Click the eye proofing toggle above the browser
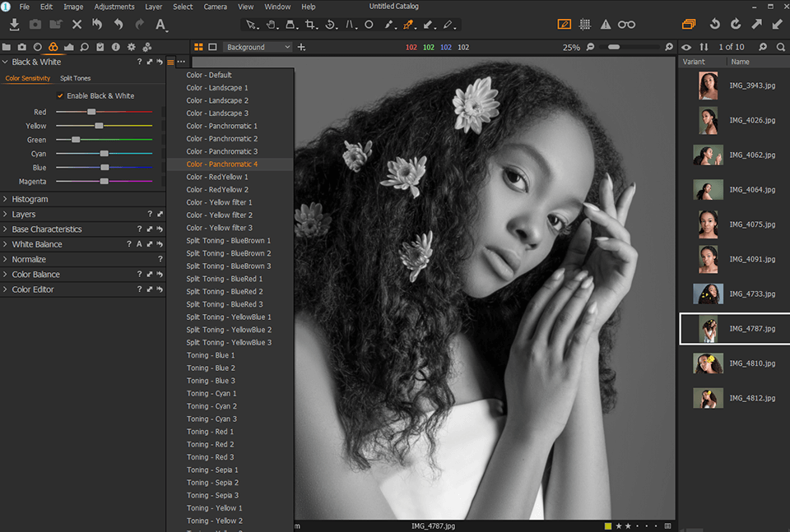Viewport: 790px width, 532px height. [686, 47]
